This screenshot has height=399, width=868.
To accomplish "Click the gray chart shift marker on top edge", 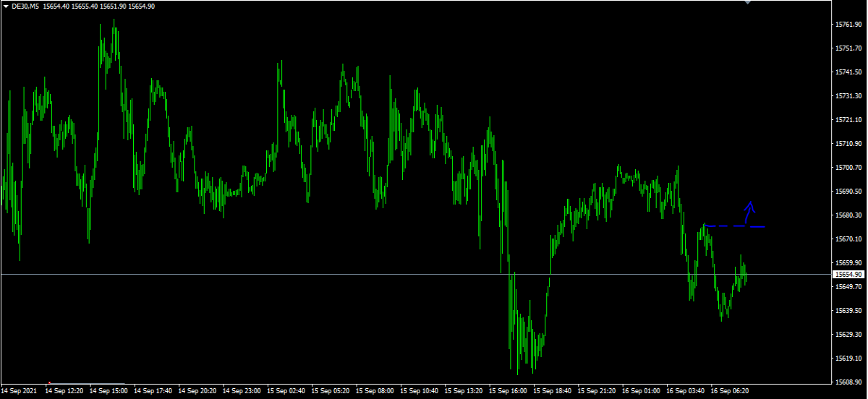I will point(749,3).
